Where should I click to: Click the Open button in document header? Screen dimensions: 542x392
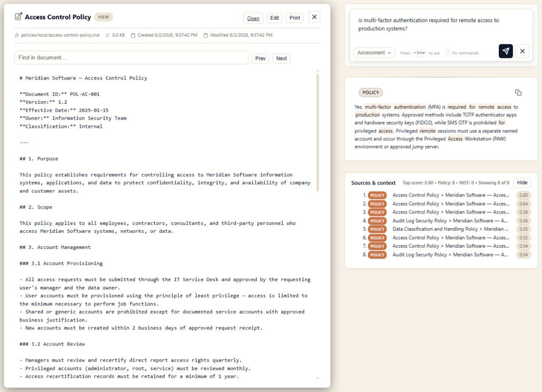253,18
